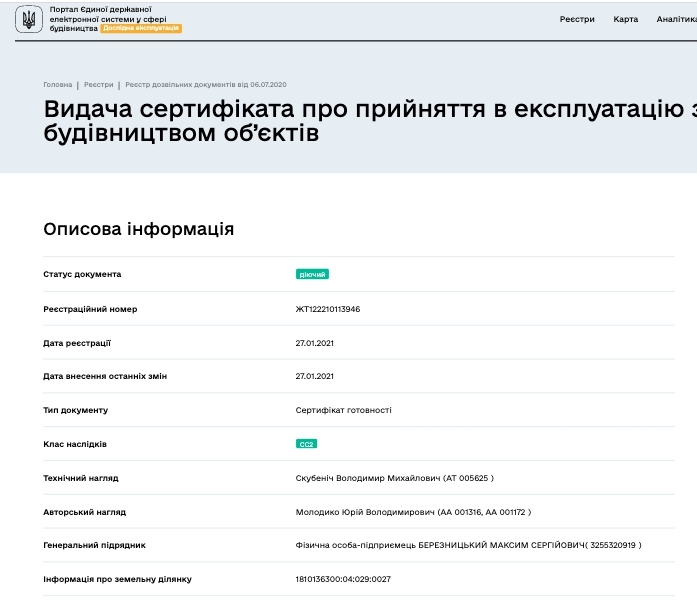Click the 'Технічний нагляд' label
This screenshot has height=608, width=697.
point(80,478)
